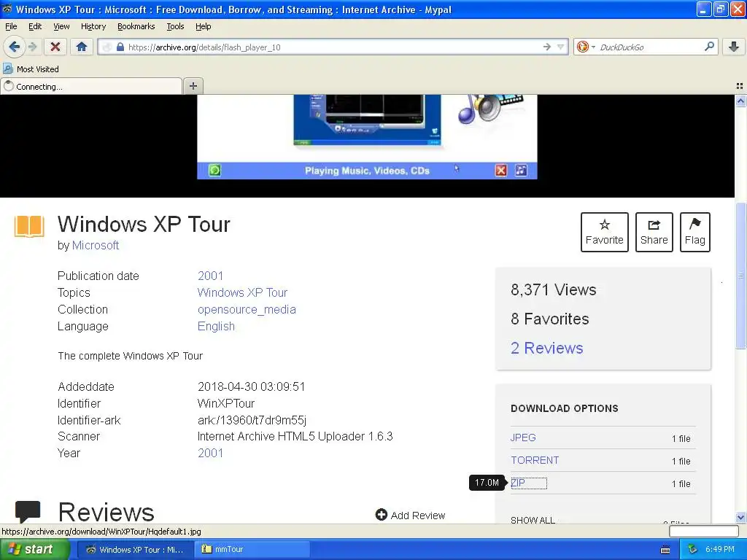The image size is (747, 560).
Task: Open the Microsoft author link
Action: coord(96,245)
